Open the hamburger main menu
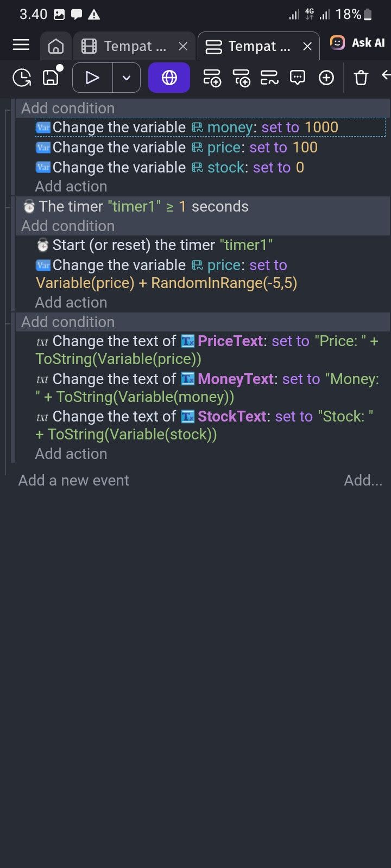391x868 pixels. click(21, 45)
